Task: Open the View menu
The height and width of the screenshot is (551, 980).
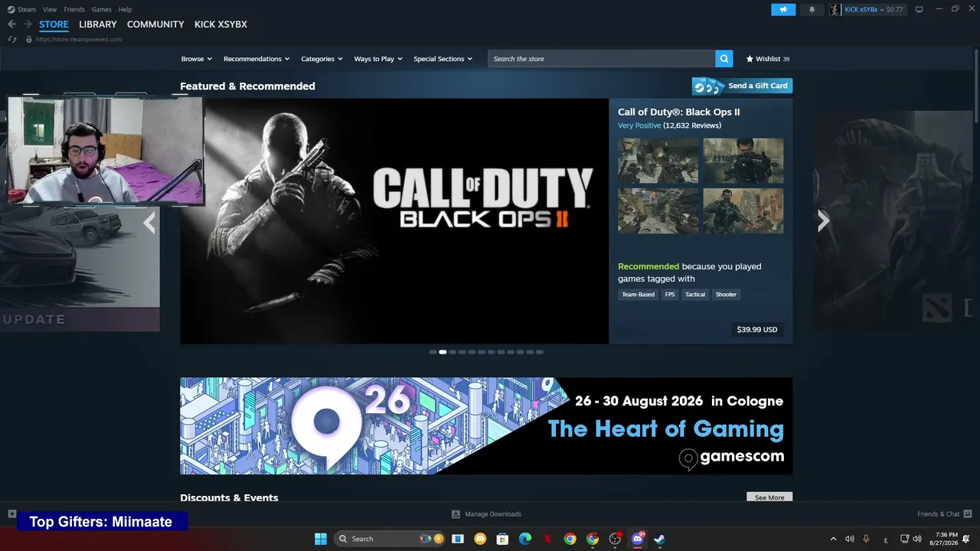Action: pyautogui.click(x=50, y=9)
